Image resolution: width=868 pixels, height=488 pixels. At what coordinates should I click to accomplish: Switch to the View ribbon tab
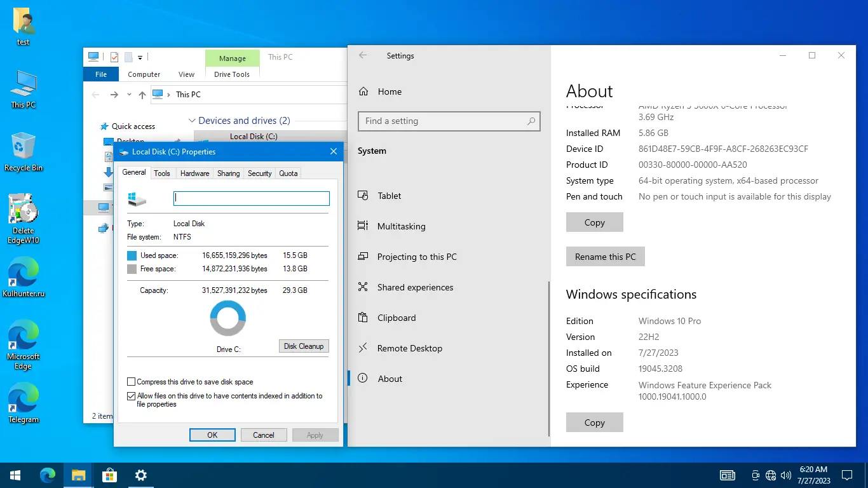[187, 74]
